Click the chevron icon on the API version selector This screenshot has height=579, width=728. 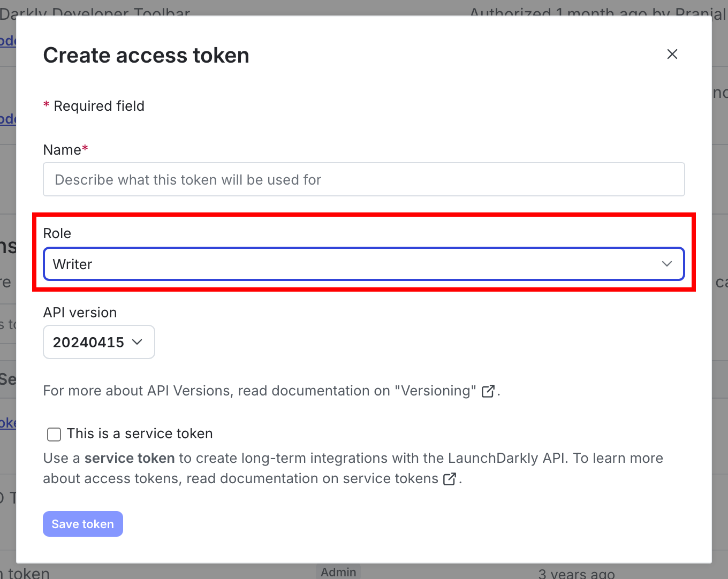[x=138, y=342]
